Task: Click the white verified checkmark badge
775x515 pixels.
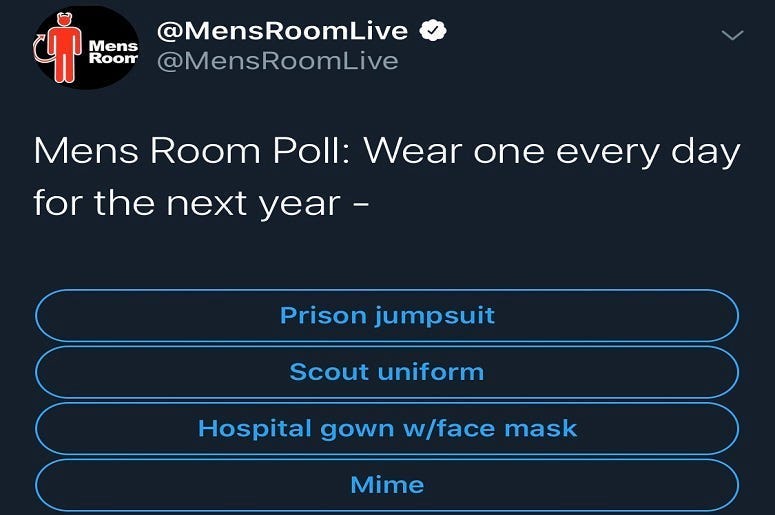Action: (x=432, y=31)
